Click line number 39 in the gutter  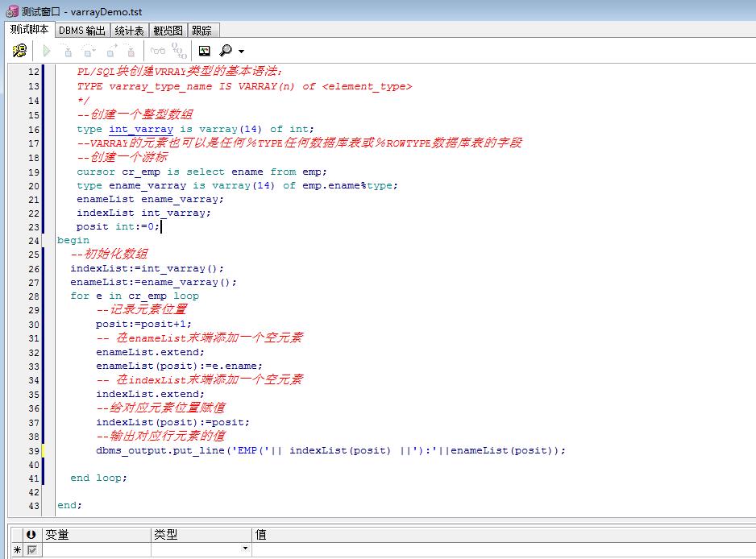click(34, 451)
